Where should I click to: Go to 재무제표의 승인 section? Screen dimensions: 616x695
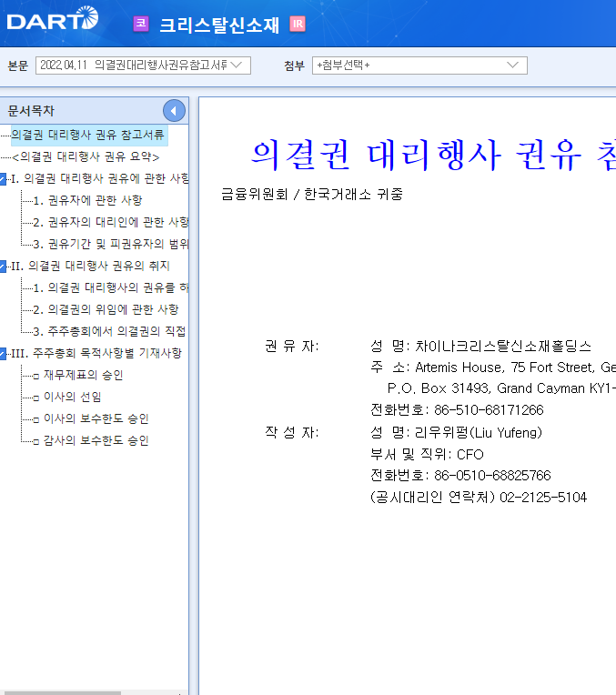78,375
